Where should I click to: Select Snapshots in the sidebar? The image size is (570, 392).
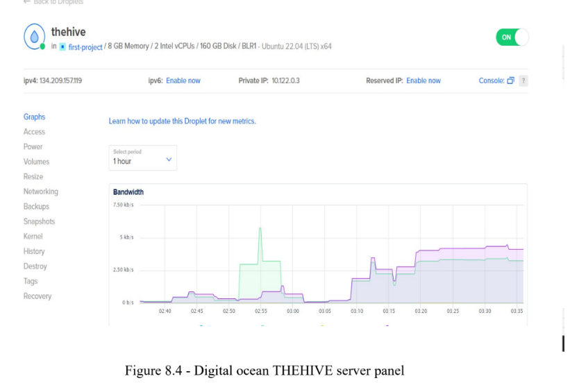click(40, 221)
